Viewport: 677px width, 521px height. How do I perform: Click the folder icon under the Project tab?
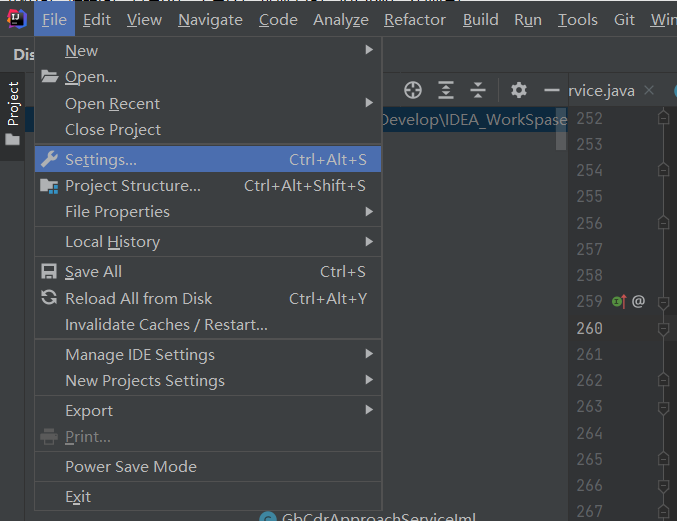click(x=13, y=139)
